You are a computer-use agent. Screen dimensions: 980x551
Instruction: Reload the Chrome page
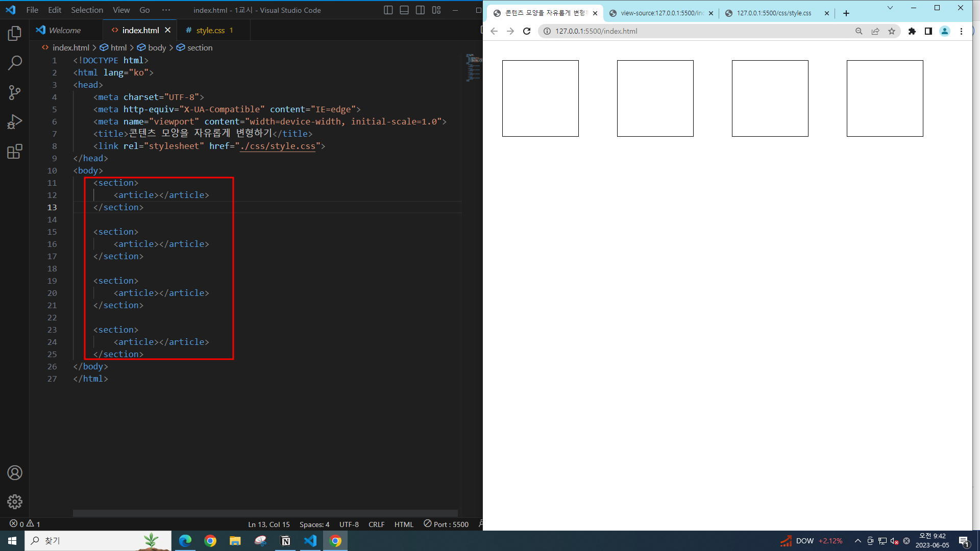(527, 31)
